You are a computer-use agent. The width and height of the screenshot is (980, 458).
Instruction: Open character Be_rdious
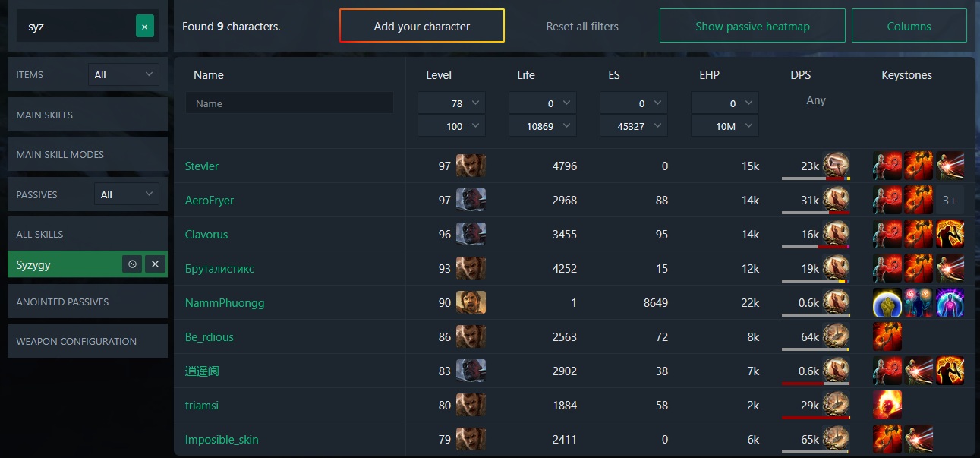point(210,337)
